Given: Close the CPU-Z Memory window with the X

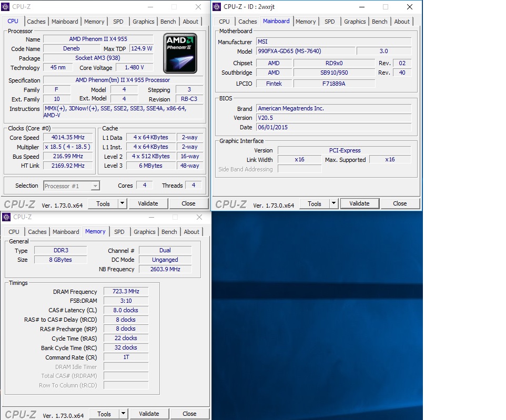Looking at the screenshot, I should click(199, 217).
